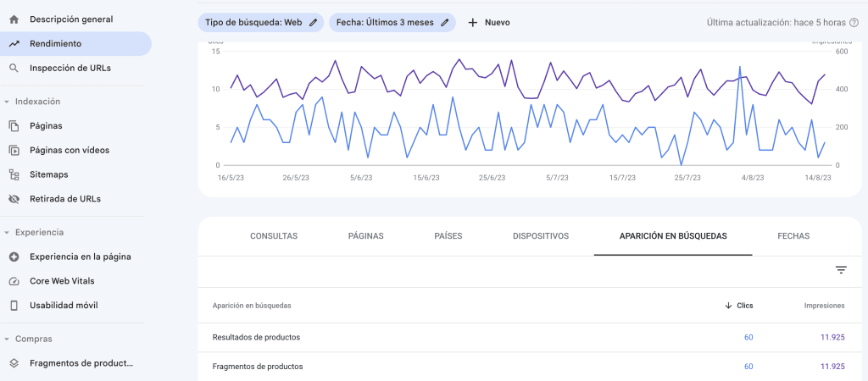Open Páginas con vídeos in sidebar
This screenshot has height=381, width=868.
[x=70, y=150]
